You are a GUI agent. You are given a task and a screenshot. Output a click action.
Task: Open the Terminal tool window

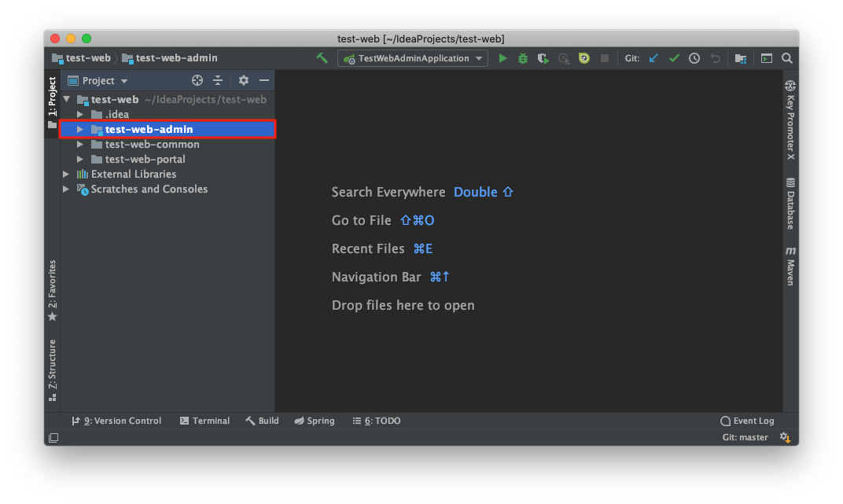point(204,421)
